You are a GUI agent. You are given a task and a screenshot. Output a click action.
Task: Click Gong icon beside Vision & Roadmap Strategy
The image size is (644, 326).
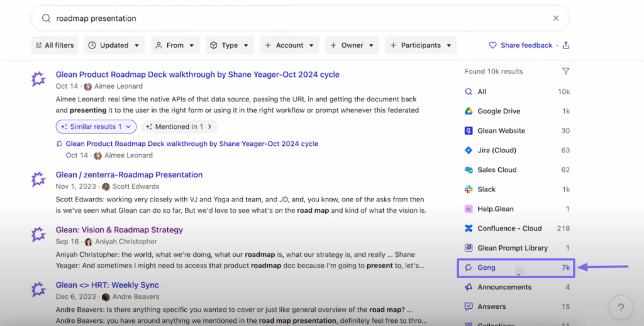click(x=38, y=234)
